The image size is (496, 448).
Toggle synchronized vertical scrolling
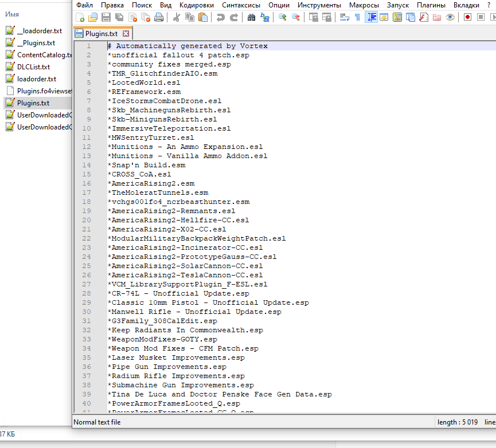313,17
